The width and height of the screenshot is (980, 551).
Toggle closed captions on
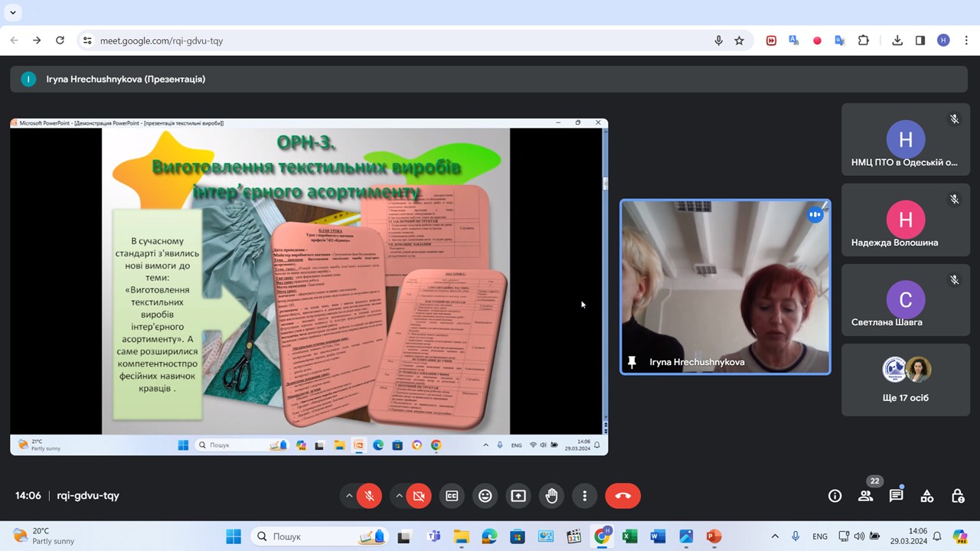[x=452, y=496]
